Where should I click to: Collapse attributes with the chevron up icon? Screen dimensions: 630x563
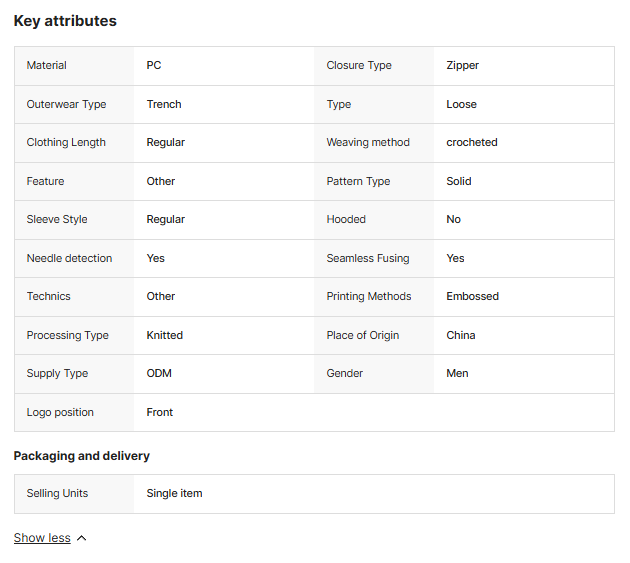(x=82, y=538)
